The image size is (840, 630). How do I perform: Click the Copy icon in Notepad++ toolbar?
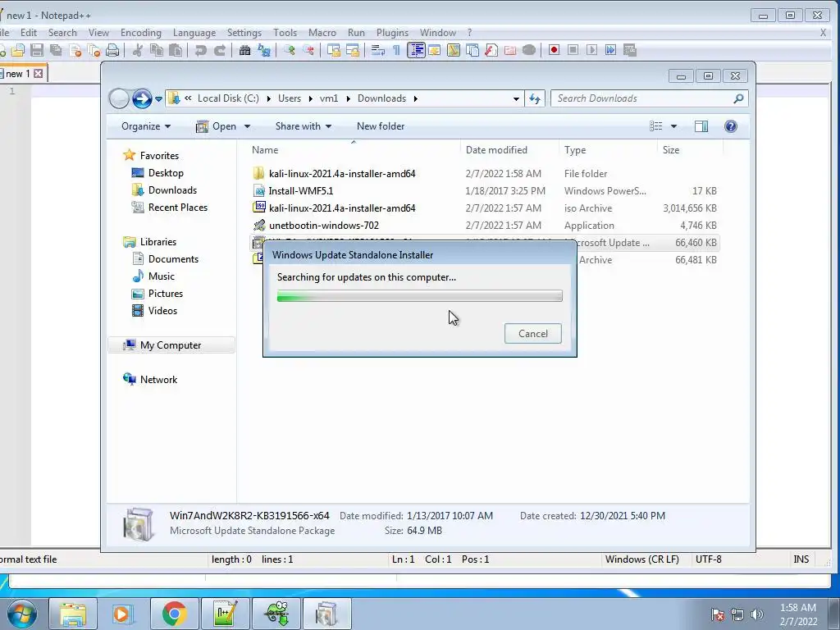point(157,50)
